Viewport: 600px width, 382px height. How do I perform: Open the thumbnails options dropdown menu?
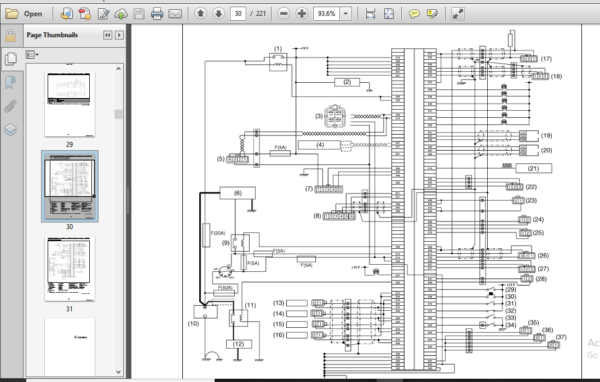click(x=32, y=55)
